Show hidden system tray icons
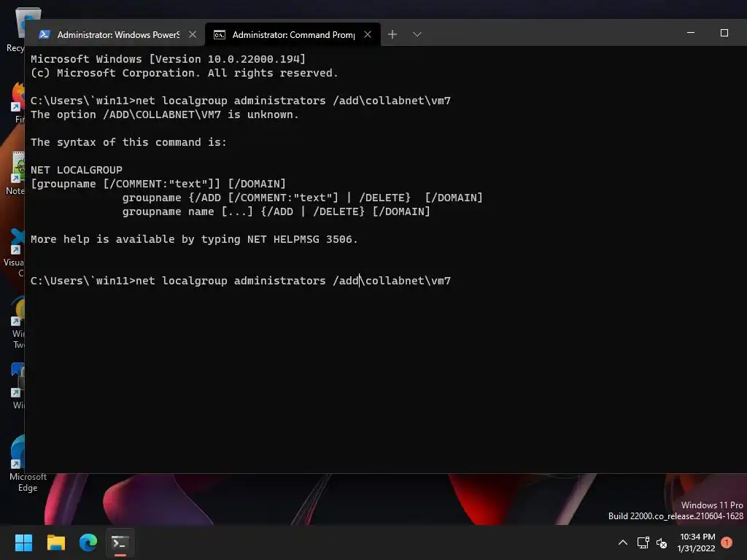747x560 pixels. point(622,542)
